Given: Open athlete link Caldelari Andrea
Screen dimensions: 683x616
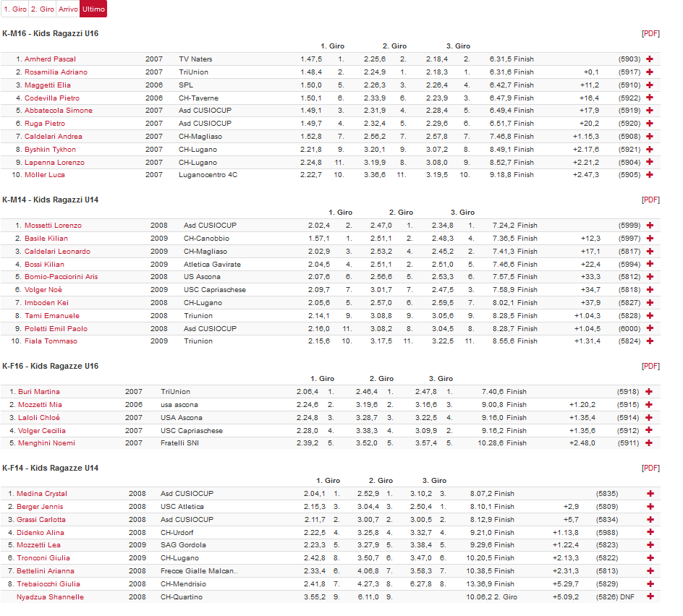Looking at the screenshot, I should (x=54, y=137).
